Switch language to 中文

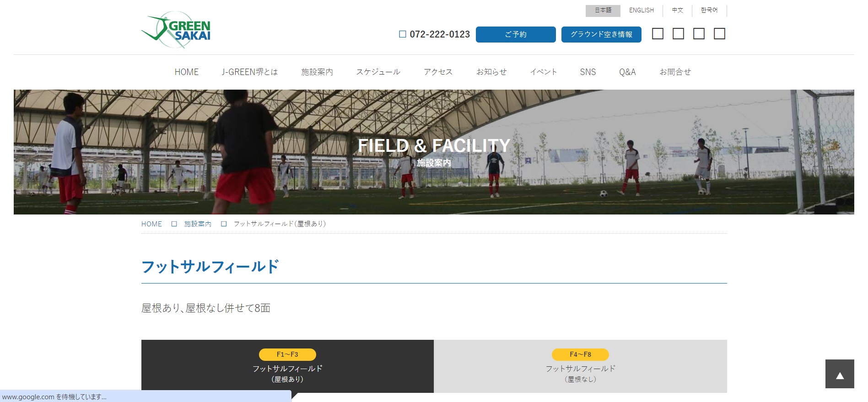(677, 10)
